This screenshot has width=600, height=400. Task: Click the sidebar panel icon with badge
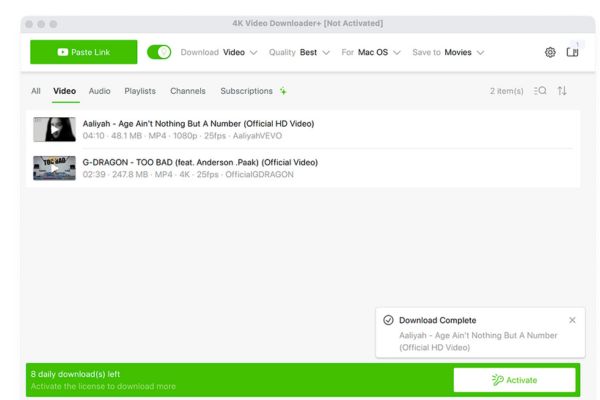click(x=572, y=52)
